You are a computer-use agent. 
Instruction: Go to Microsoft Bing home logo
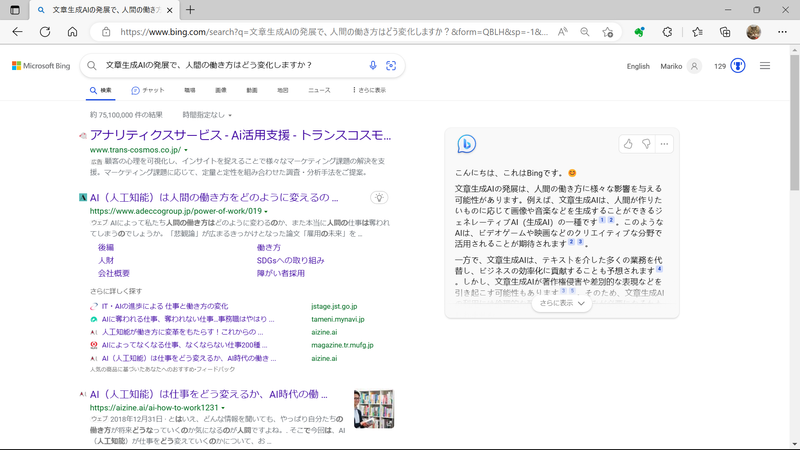click(41, 66)
